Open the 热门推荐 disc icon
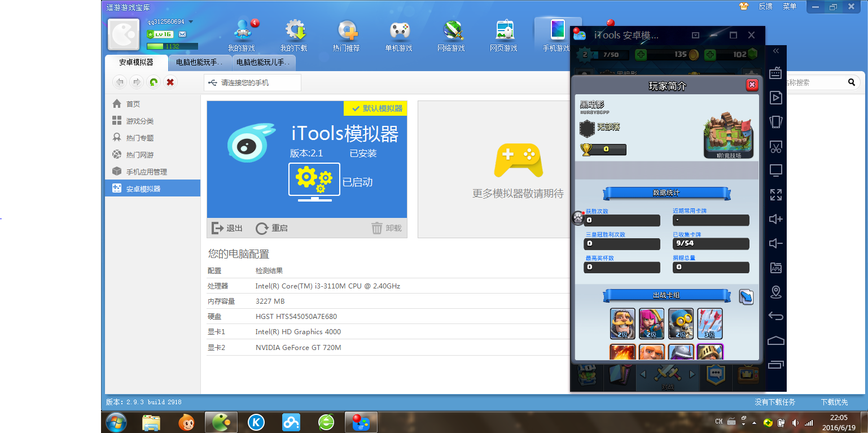 pos(347,30)
